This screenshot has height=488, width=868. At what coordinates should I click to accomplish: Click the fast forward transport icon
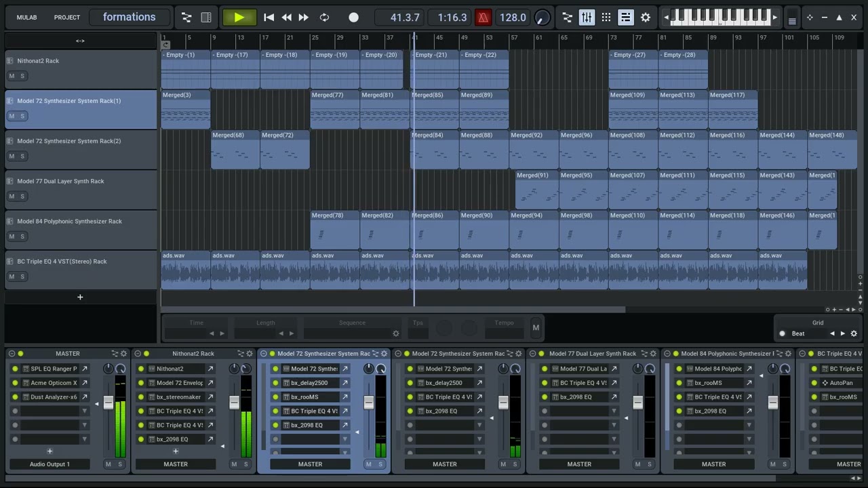304,18
